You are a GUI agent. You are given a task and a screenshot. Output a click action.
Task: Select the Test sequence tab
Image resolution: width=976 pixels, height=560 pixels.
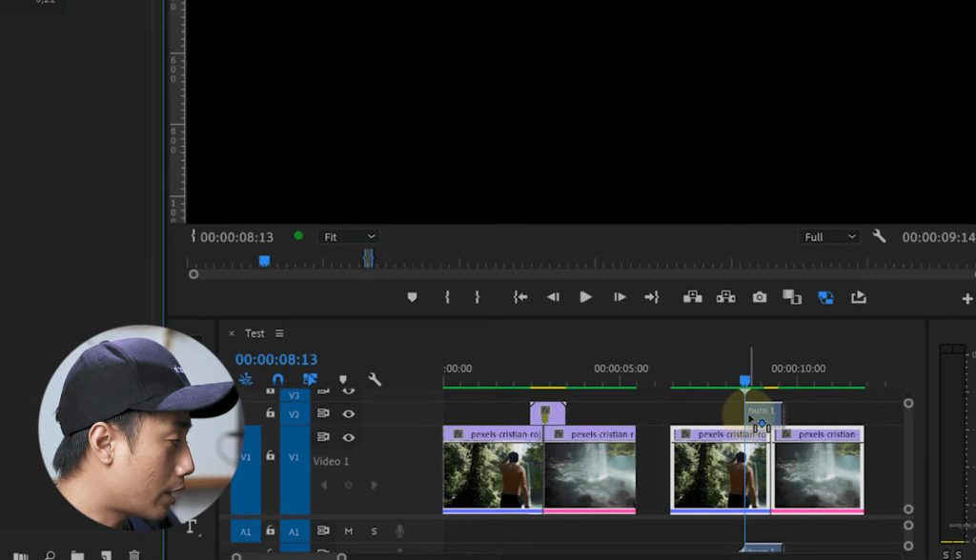(x=254, y=333)
